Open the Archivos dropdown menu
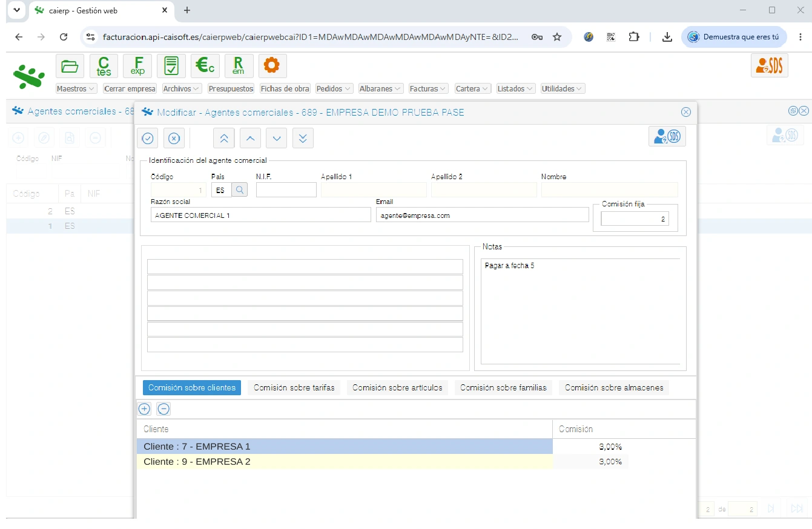Viewport: 812px width, 529px height. pyautogui.click(x=182, y=88)
